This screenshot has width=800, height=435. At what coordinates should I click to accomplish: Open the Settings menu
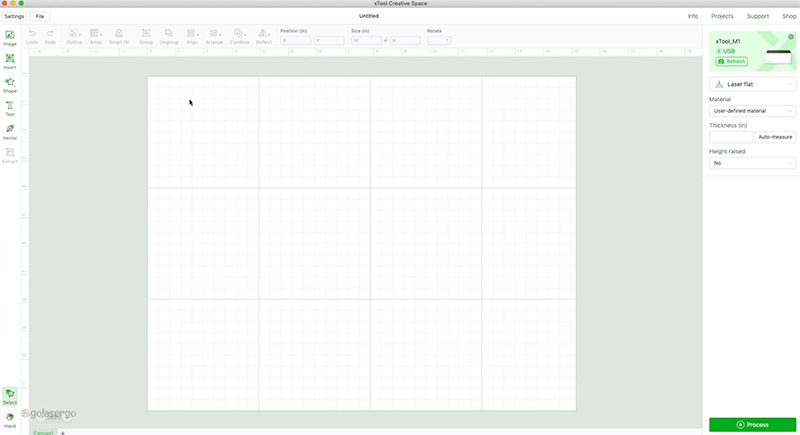[14, 17]
